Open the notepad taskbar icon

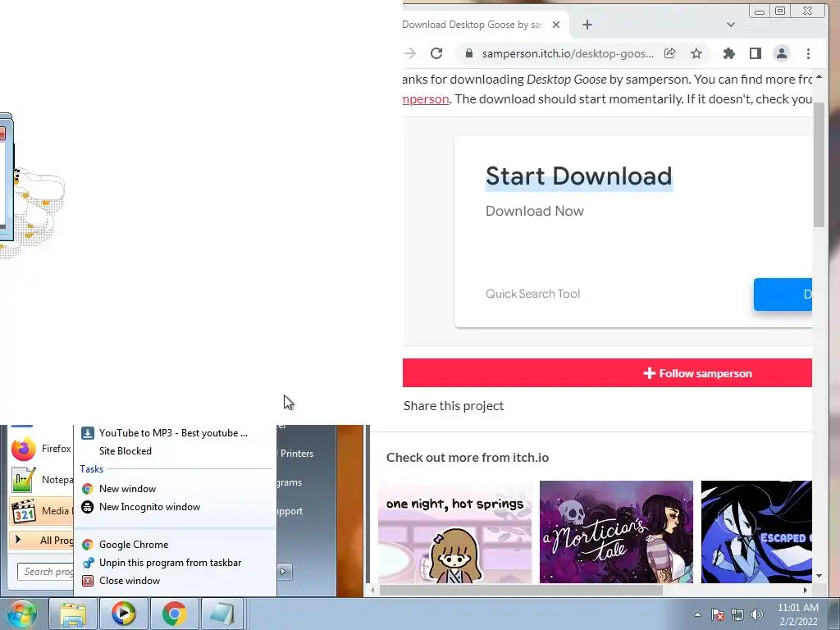point(222,614)
